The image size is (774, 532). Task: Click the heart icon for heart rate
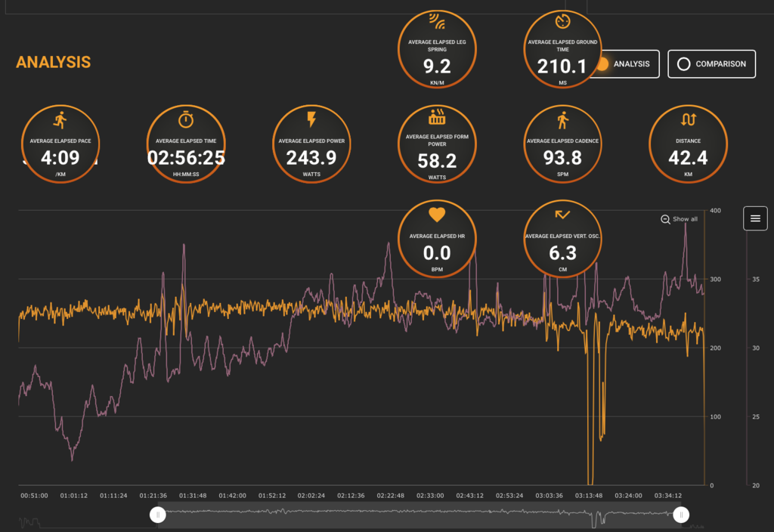tap(437, 215)
